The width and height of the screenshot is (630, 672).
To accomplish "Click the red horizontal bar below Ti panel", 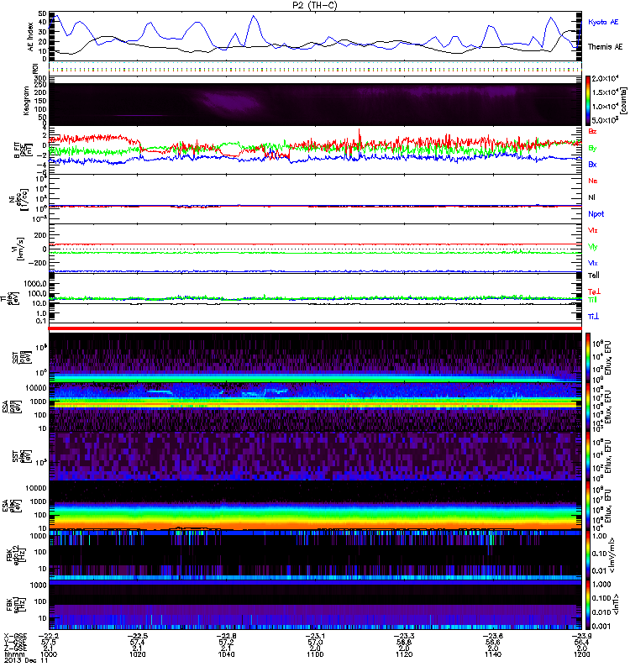I will (x=315, y=328).
